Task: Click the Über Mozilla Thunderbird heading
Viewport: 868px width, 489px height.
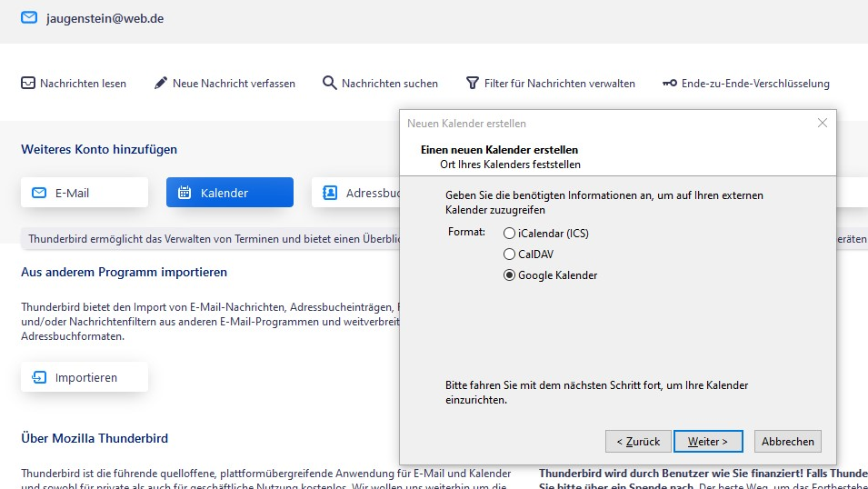Action: point(95,438)
